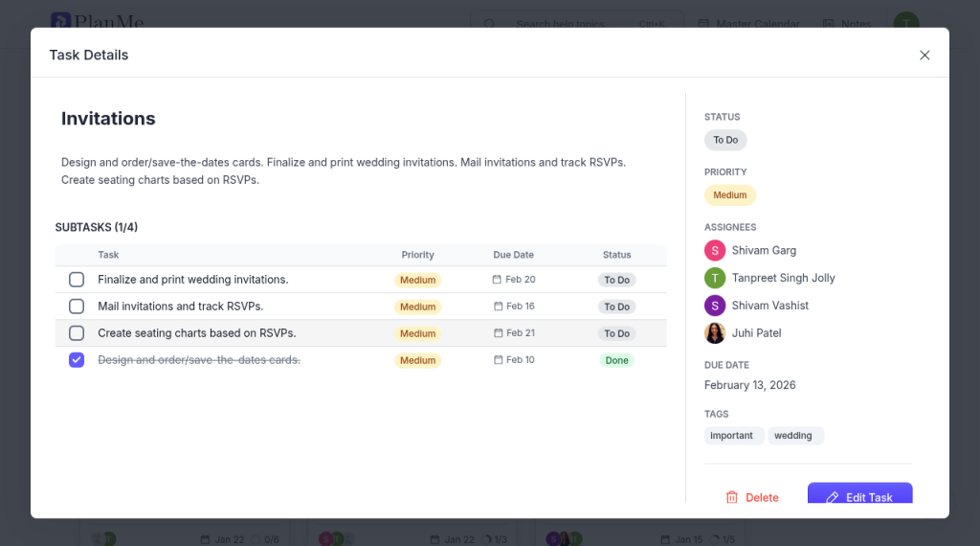Click the Task Details dialog title
The height and width of the screenshot is (546, 980).
(x=89, y=55)
